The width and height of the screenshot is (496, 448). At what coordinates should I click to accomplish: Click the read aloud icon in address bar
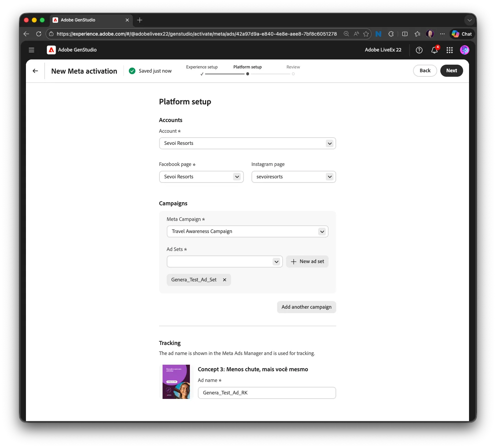(356, 34)
